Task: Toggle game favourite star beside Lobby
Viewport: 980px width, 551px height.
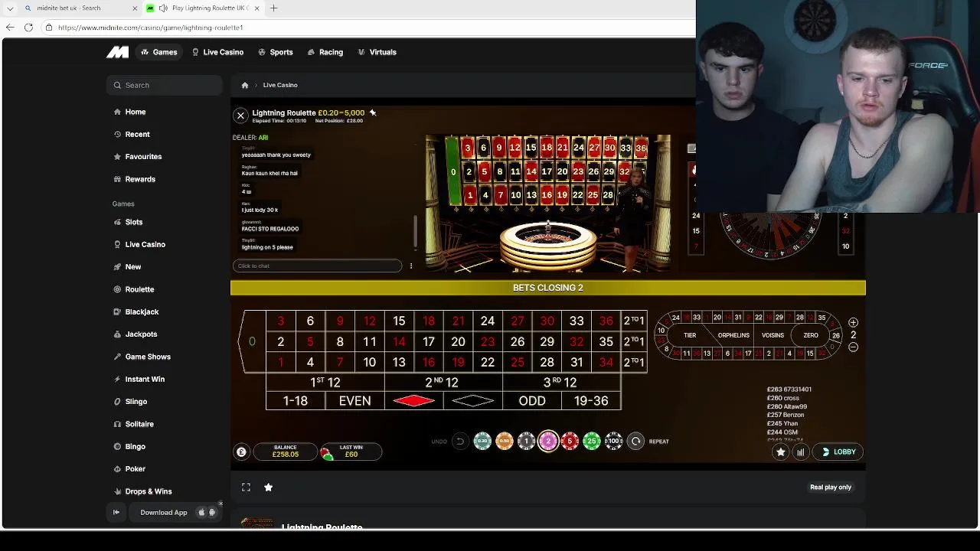Action: (x=780, y=452)
